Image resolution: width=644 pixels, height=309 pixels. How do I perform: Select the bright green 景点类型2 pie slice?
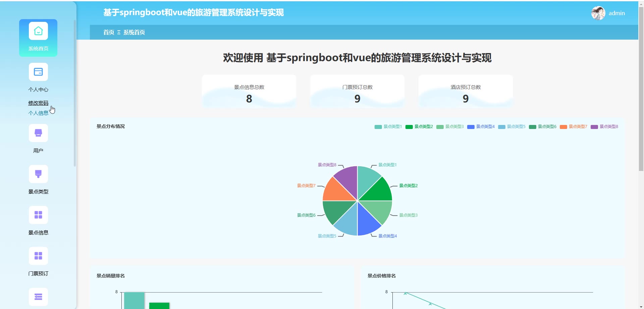(379, 191)
